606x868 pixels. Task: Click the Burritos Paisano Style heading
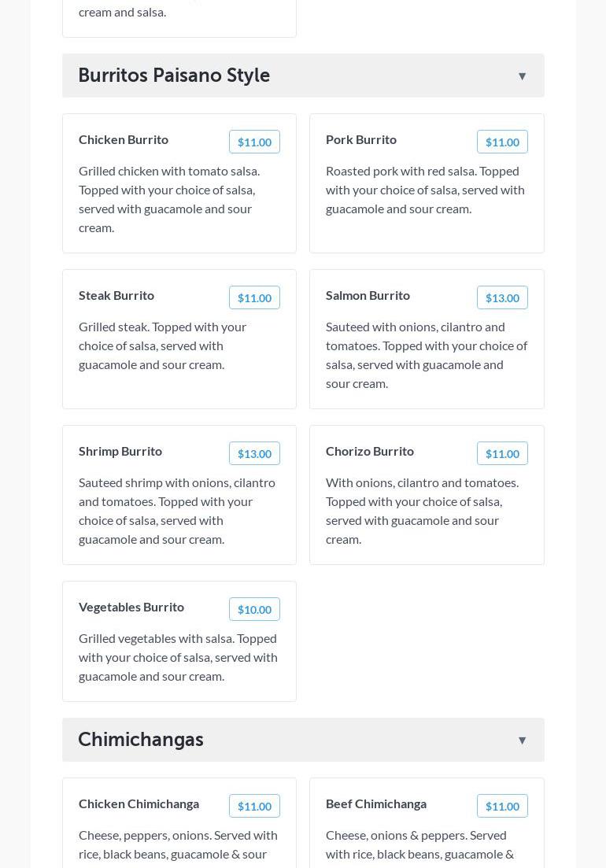point(174,76)
